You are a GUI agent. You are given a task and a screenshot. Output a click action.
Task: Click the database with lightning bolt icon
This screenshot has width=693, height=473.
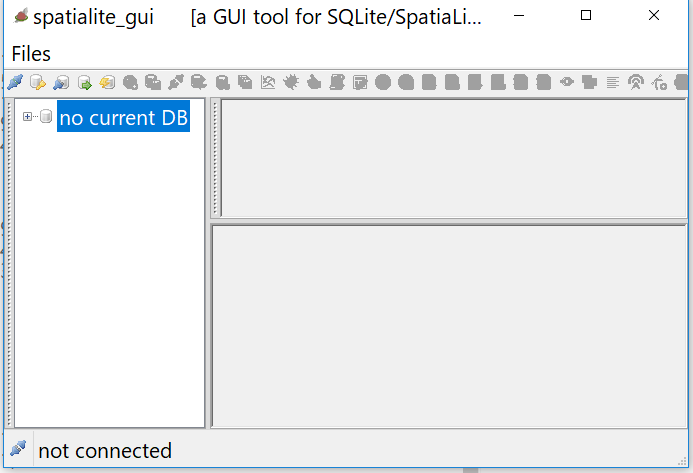click(107, 82)
